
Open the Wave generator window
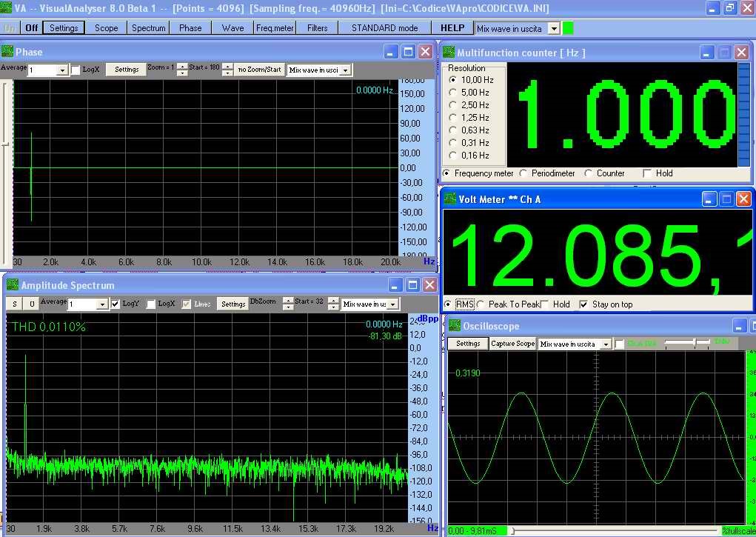click(x=233, y=27)
